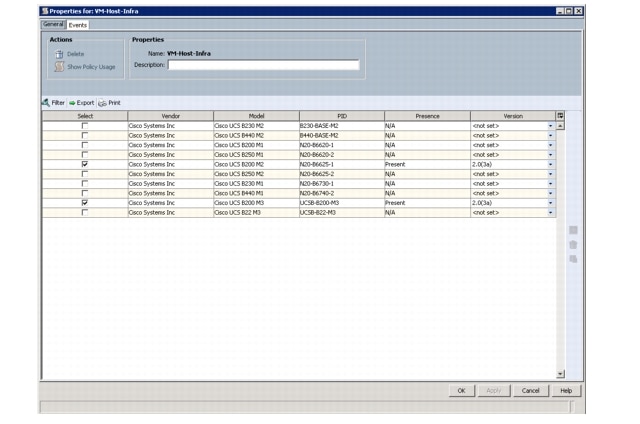Click the Print label in toolbar
This screenshot has height=424, width=640.
pyautogui.click(x=114, y=103)
